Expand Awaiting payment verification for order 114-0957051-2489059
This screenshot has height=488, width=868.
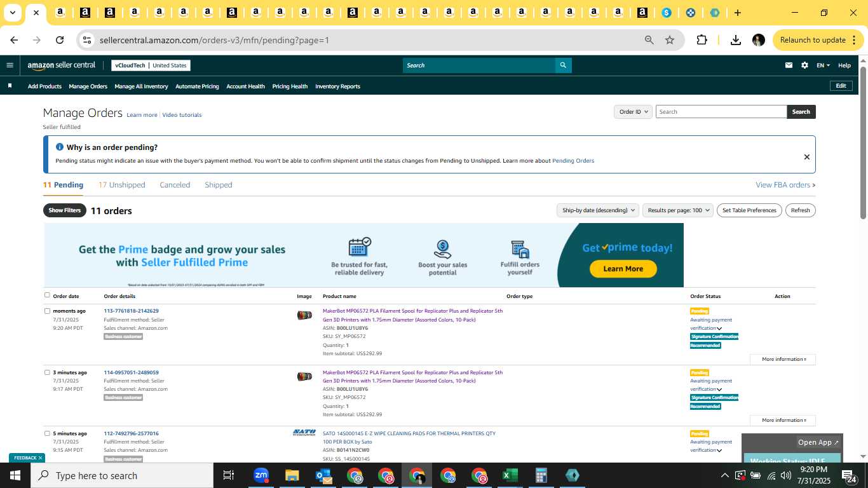(x=719, y=390)
